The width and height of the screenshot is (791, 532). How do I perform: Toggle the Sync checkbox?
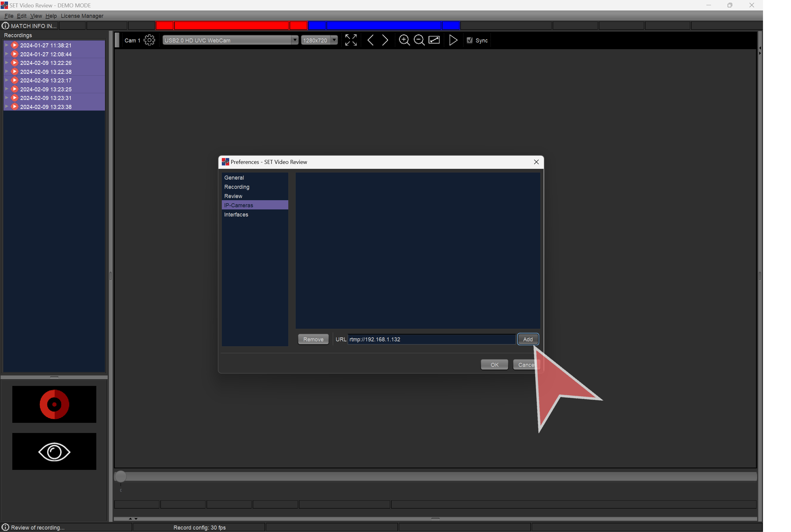(x=469, y=40)
